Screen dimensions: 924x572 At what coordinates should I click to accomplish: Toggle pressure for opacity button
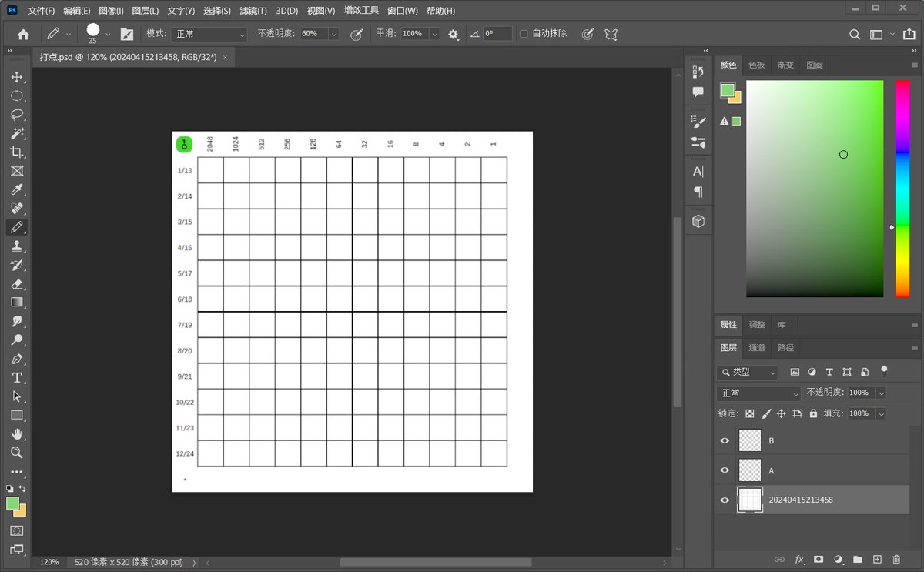357,34
